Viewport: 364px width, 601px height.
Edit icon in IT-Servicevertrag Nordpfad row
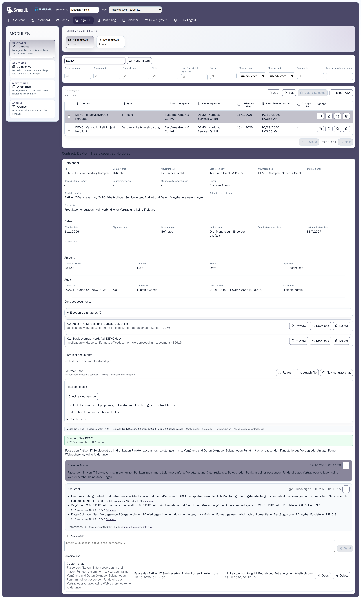click(337, 116)
